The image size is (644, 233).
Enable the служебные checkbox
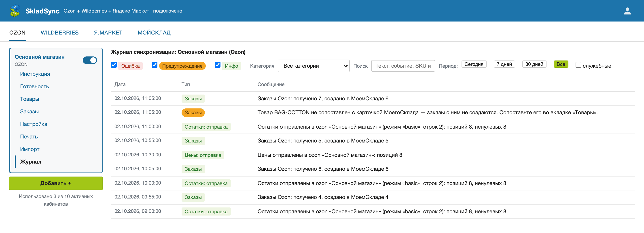point(578,65)
